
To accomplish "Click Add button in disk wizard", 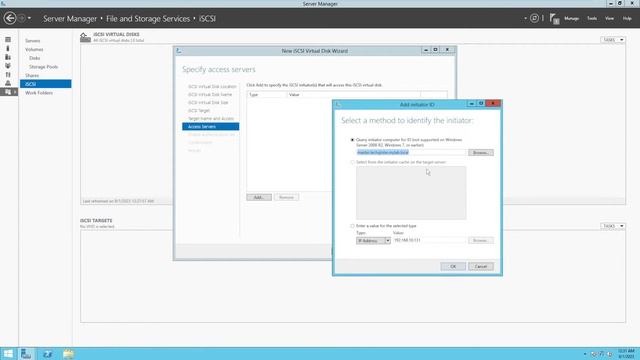I will point(259,197).
